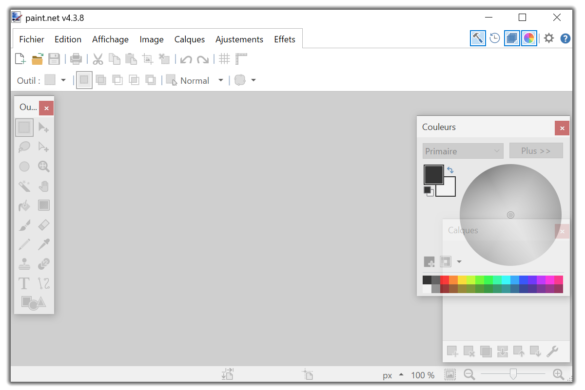
Task: Open the Edition menu
Action: tap(68, 39)
